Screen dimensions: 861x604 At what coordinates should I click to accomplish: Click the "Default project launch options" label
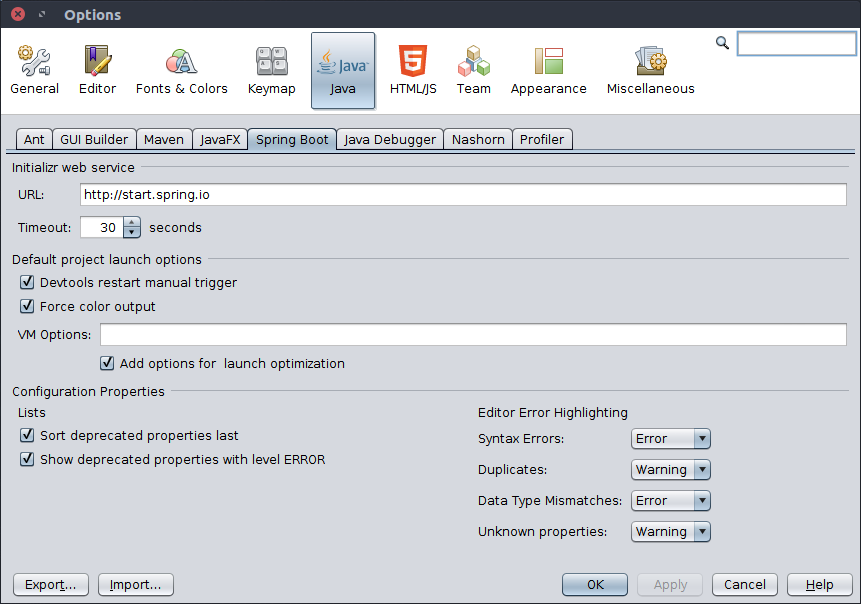point(107,259)
